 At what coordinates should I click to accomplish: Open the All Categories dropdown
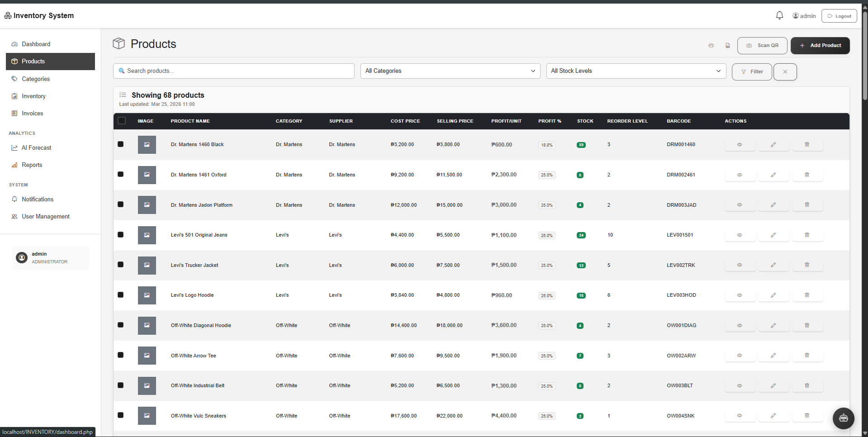tap(450, 71)
